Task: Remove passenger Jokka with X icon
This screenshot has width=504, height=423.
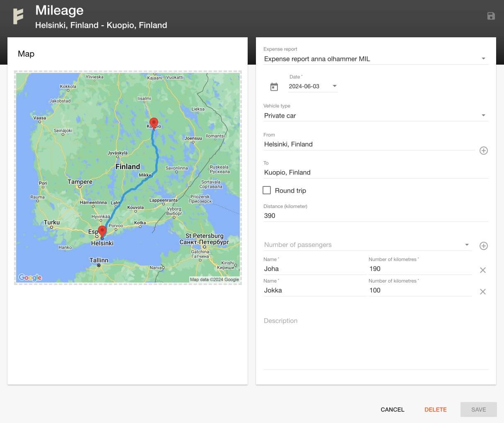Action: click(x=482, y=292)
